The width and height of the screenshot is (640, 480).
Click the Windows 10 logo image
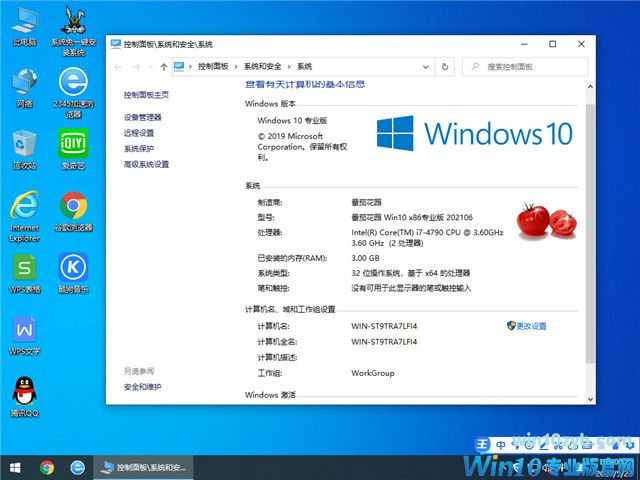(474, 133)
